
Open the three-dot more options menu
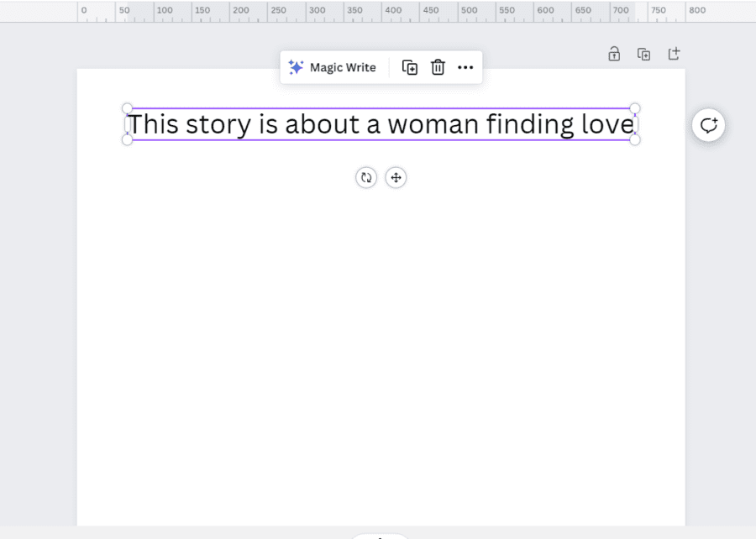[466, 67]
